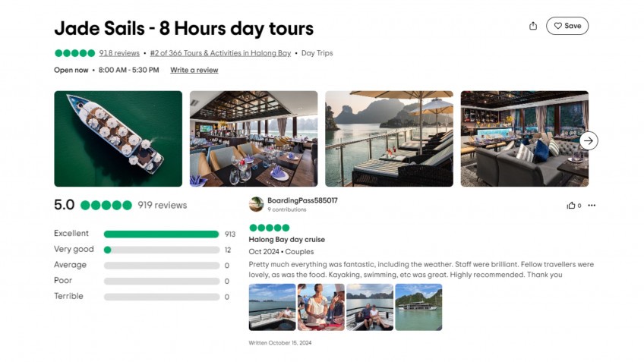Open sun deck loungers photo

(x=389, y=139)
